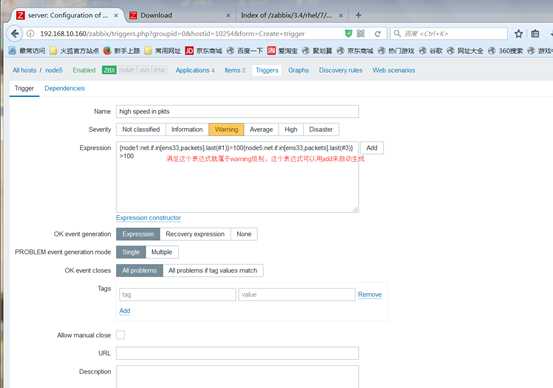
Task: Click inside the Expression text area
Action: click(x=237, y=177)
